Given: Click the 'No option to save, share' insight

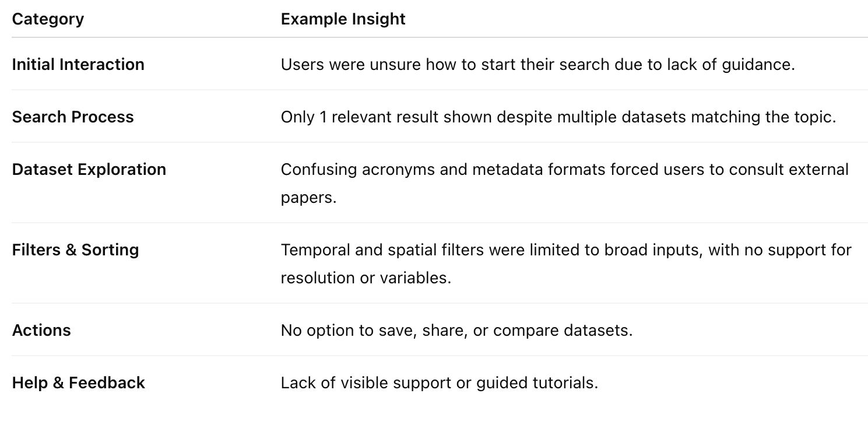Looking at the screenshot, I should click(456, 330).
